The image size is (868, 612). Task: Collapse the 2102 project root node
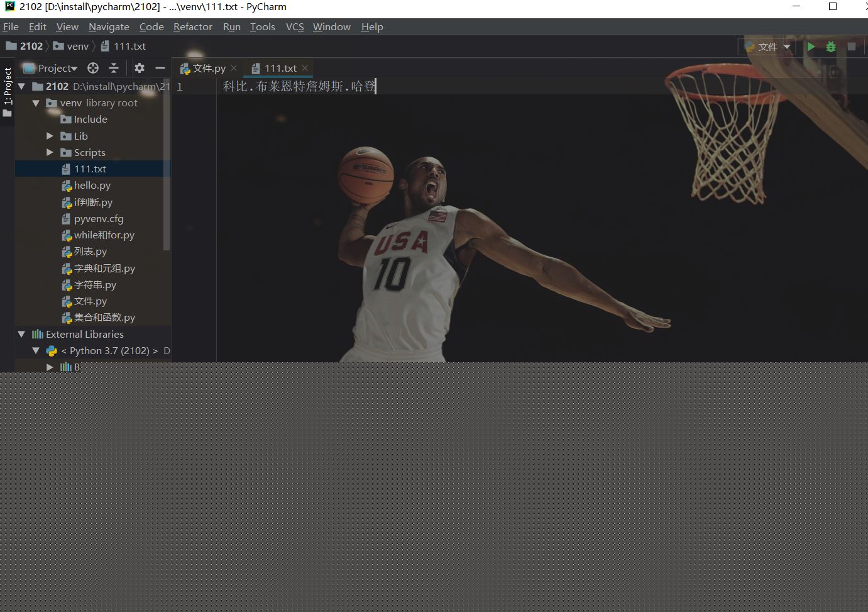coord(22,86)
